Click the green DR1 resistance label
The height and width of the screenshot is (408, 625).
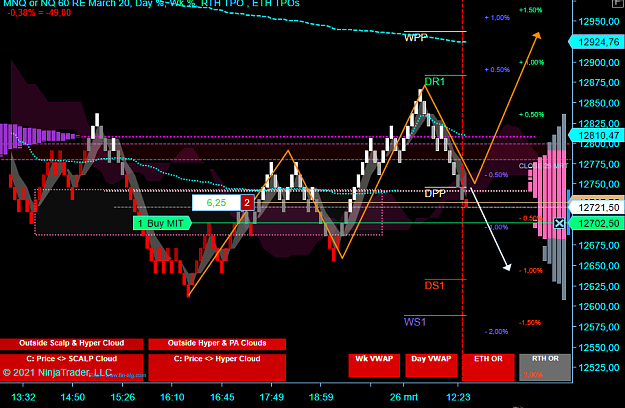(434, 82)
